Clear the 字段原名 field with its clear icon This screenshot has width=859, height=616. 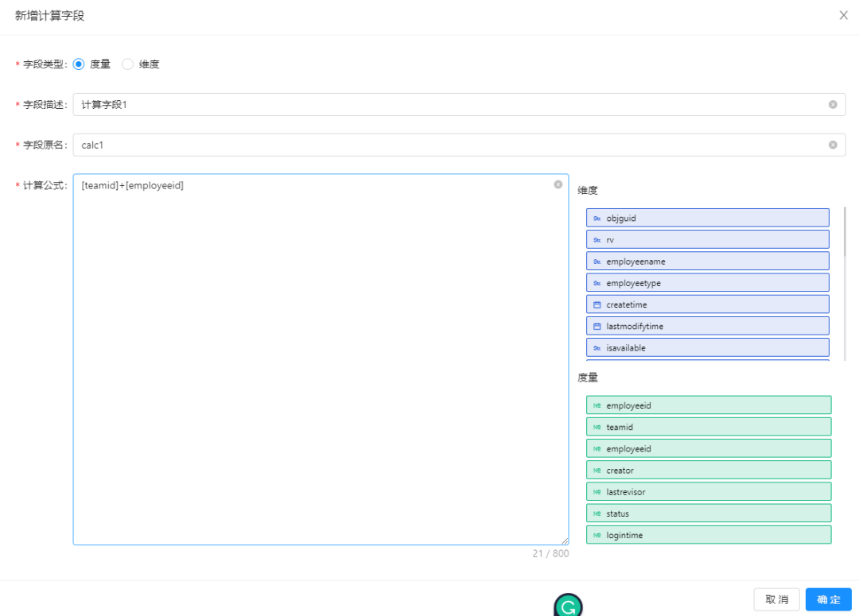pos(833,145)
